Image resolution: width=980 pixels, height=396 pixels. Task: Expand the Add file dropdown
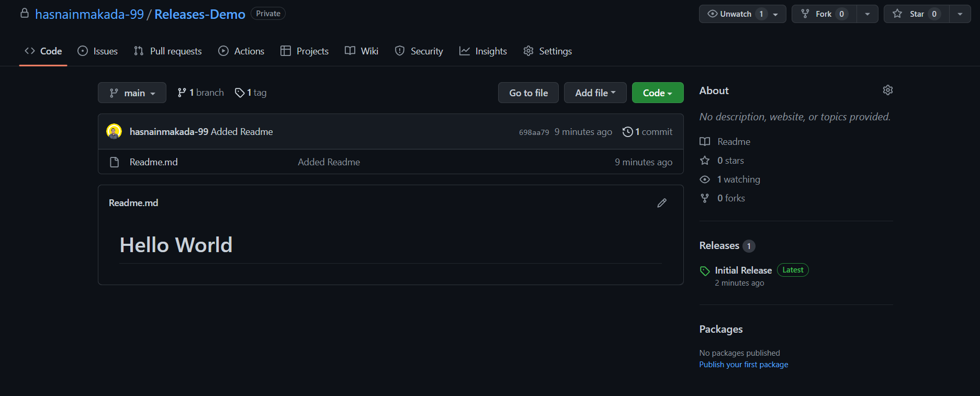[x=595, y=93]
